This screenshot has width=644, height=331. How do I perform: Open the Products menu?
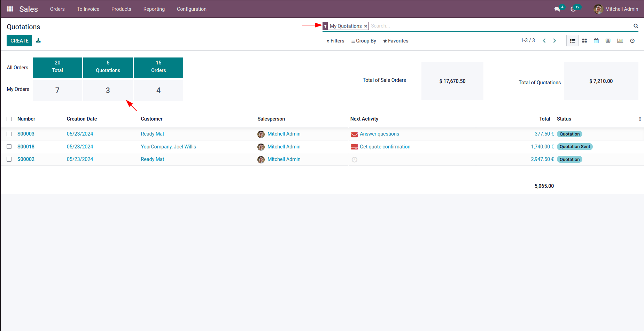pos(121,9)
